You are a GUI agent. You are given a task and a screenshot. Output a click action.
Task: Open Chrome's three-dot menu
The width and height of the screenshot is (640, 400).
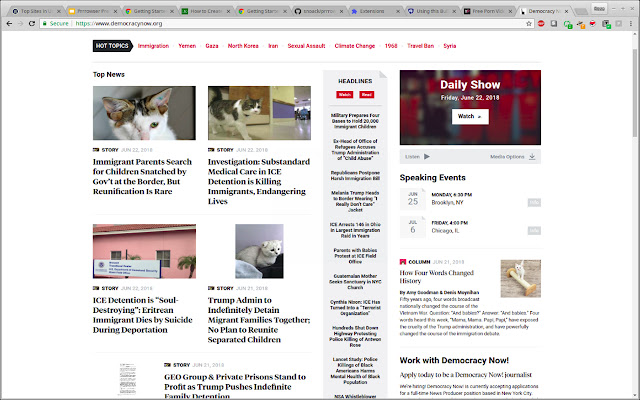pyautogui.click(x=631, y=24)
